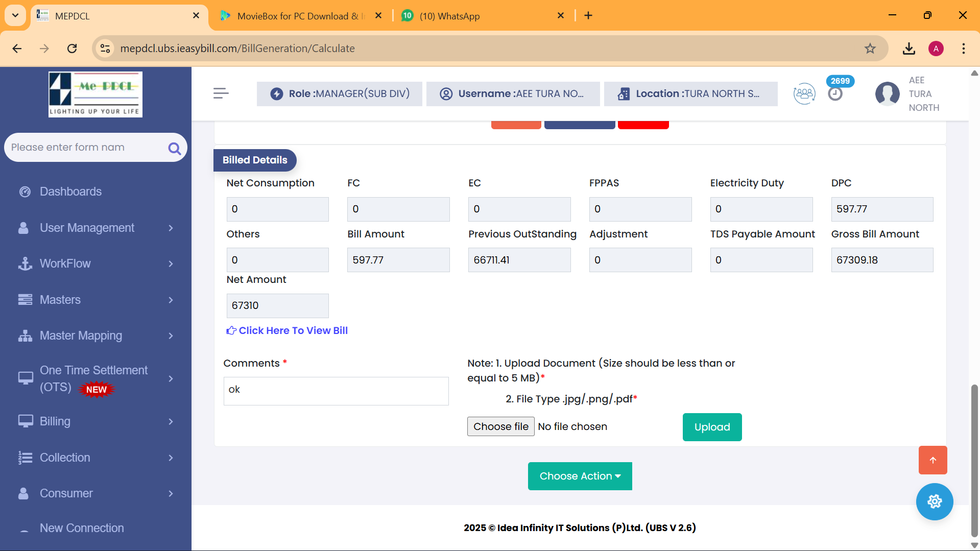
Task: Click the Location TURA NORTH badge
Action: click(690, 94)
